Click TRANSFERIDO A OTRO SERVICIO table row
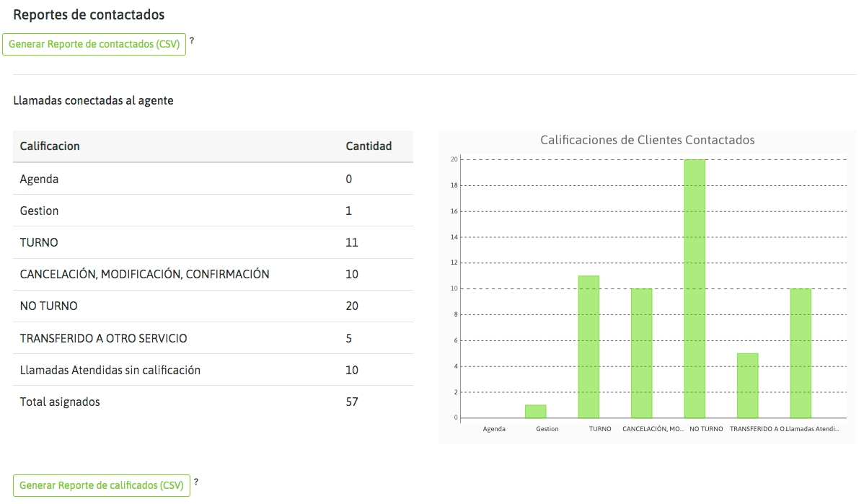 click(213, 338)
